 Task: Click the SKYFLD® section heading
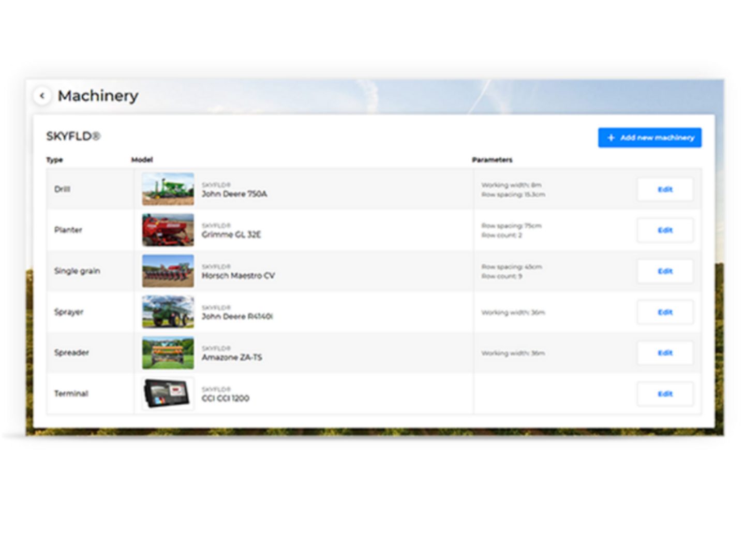click(73, 137)
